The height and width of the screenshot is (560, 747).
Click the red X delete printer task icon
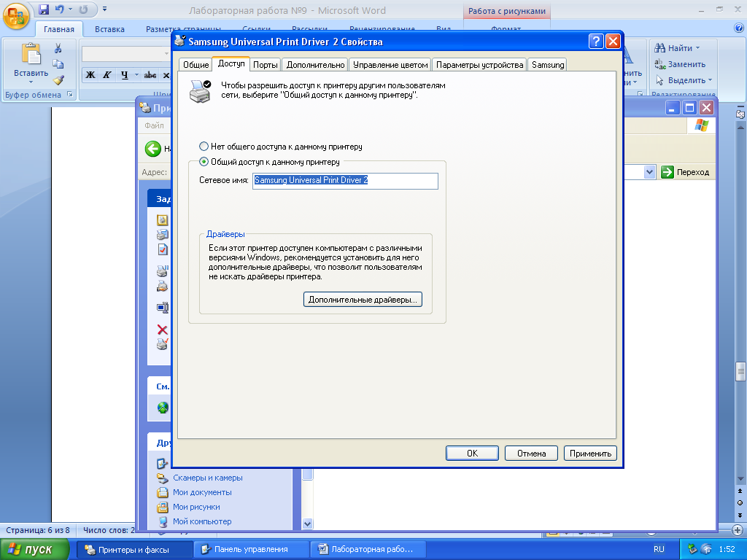pyautogui.click(x=163, y=330)
